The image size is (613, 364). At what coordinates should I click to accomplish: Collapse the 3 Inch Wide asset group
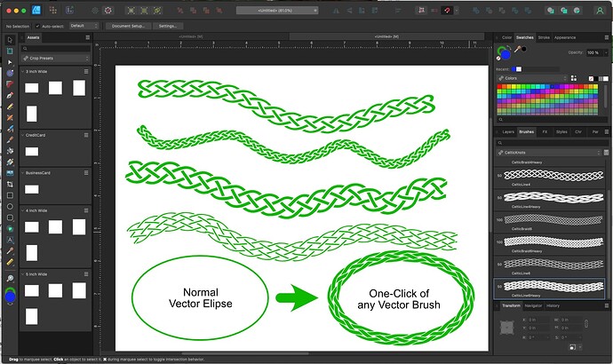(x=22, y=72)
